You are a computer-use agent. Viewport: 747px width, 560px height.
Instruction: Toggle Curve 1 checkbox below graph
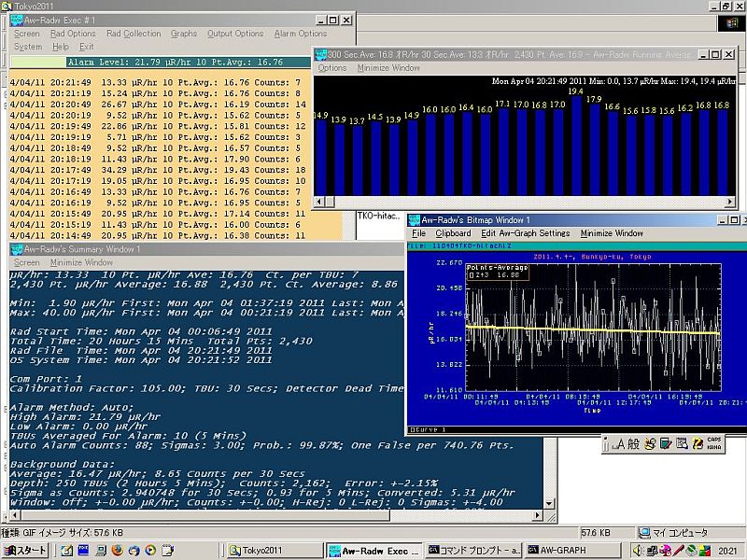coord(414,429)
